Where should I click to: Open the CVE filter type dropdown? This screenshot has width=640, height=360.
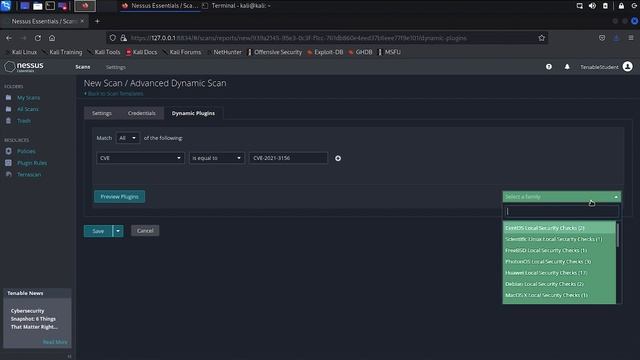pos(140,158)
